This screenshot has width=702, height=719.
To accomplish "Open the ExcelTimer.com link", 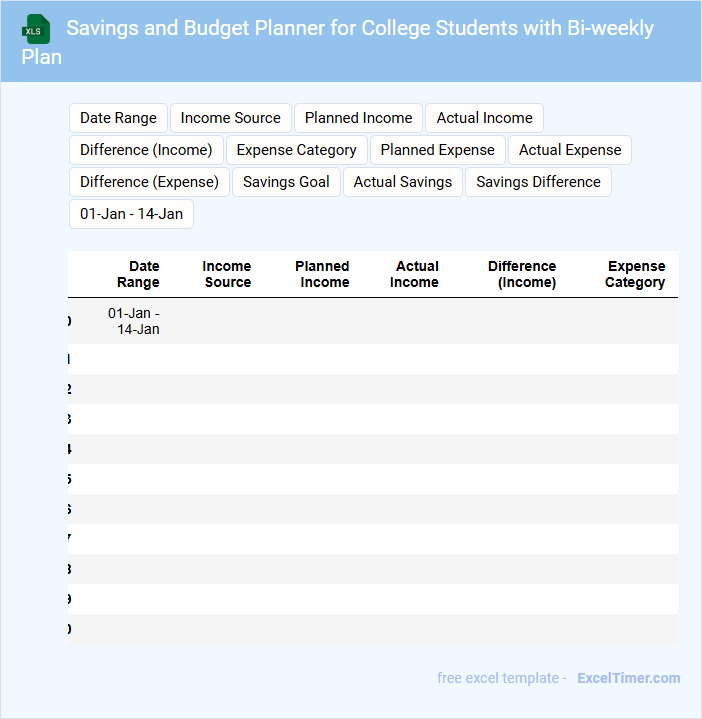I will pos(628,678).
